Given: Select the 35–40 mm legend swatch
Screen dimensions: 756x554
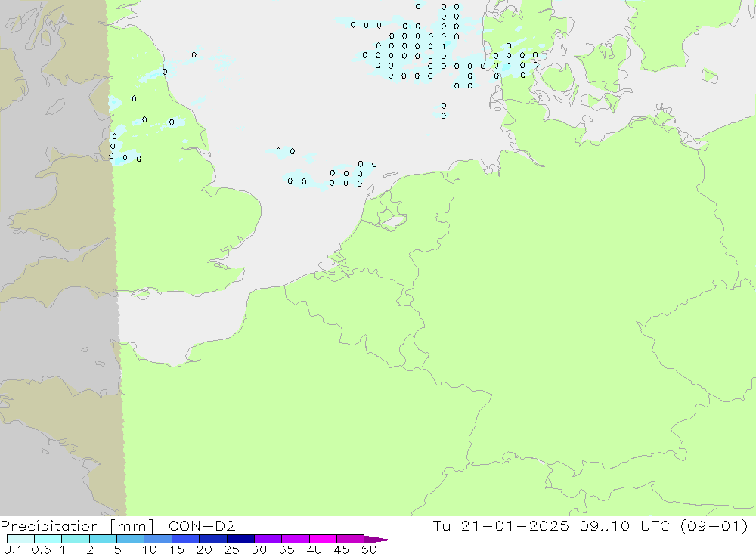Looking at the screenshot, I should coord(295,539).
